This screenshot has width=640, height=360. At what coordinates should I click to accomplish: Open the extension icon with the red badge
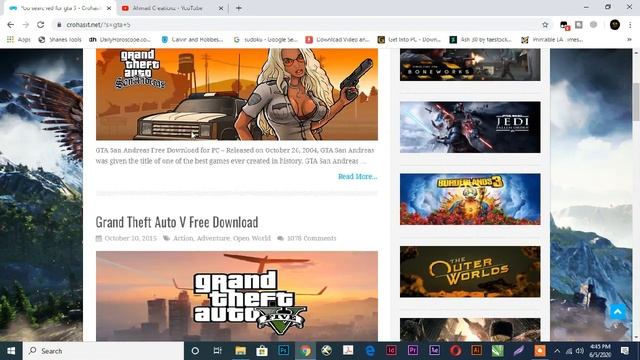[564, 25]
